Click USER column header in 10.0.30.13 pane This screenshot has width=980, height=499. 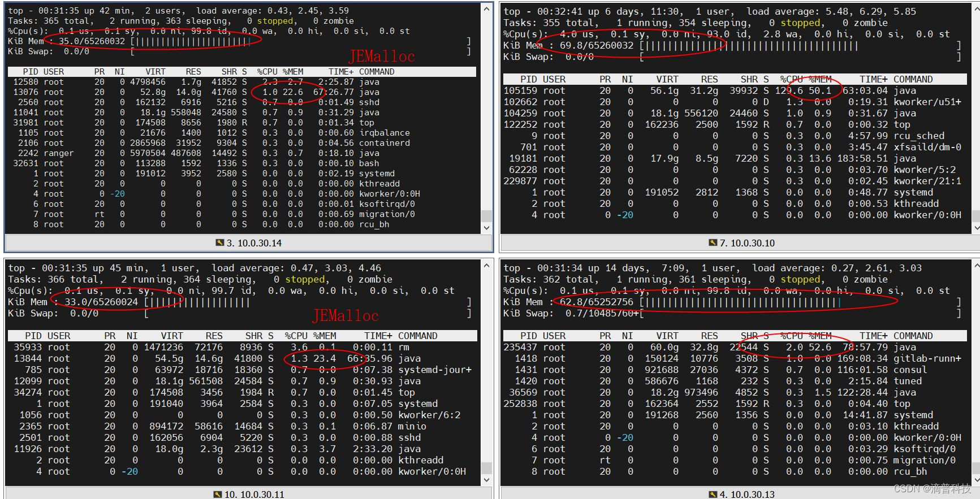(x=554, y=336)
